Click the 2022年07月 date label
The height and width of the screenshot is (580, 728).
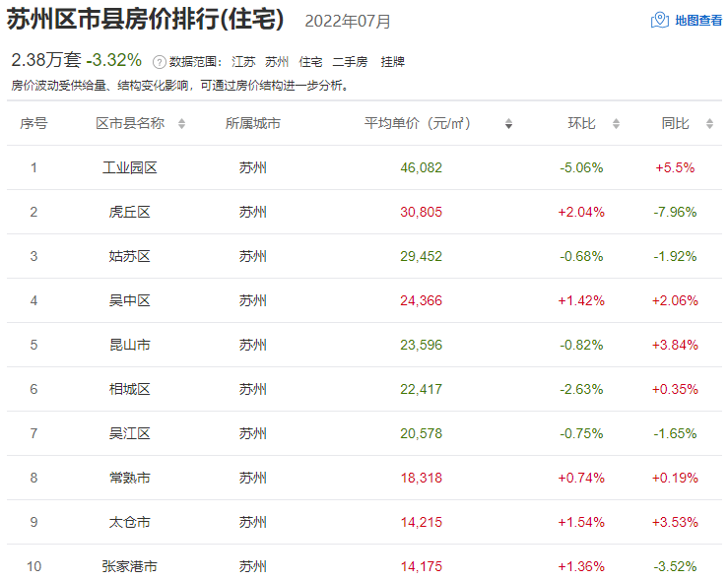(x=348, y=22)
